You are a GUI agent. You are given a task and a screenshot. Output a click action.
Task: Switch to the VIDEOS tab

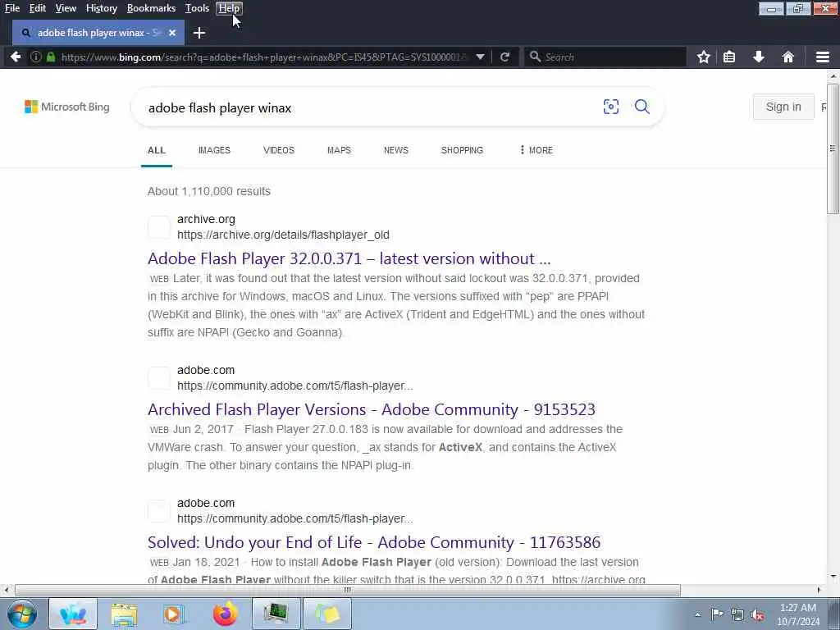tap(279, 150)
